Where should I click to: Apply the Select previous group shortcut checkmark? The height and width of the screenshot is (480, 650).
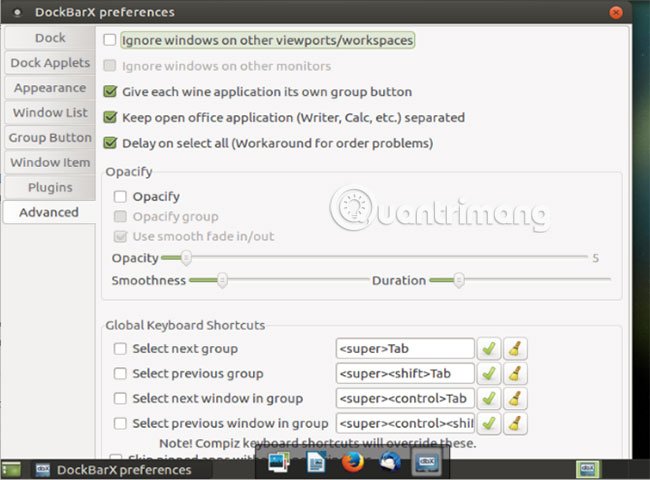pos(489,373)
